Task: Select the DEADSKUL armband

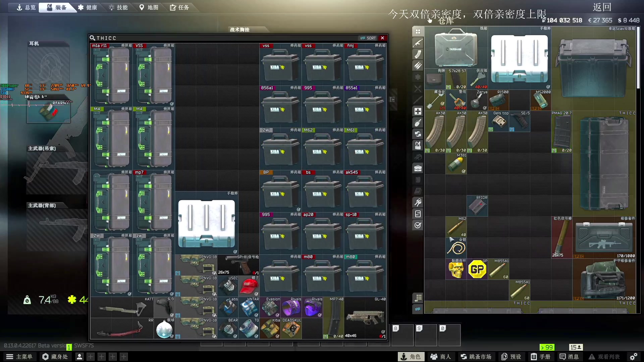Action: [x=291, y=328]
